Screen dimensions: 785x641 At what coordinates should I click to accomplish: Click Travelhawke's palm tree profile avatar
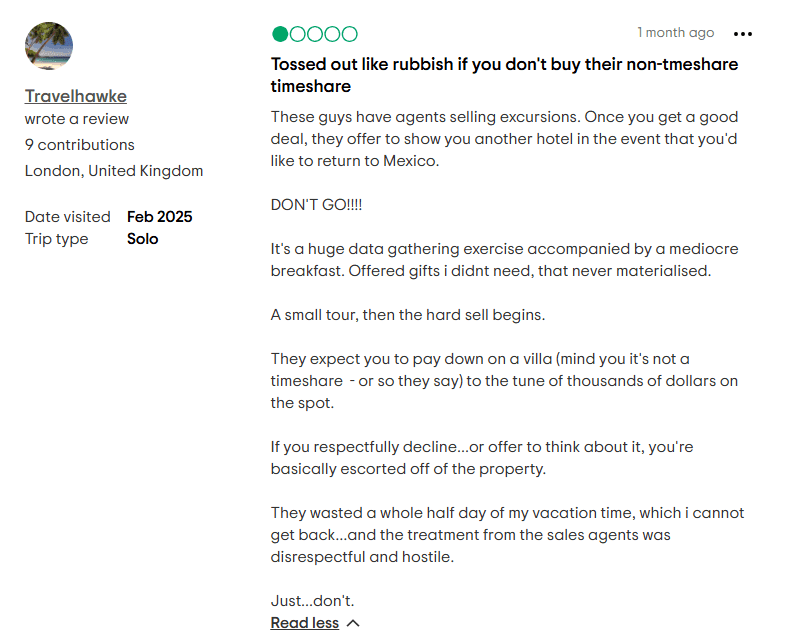coord(49,47)
